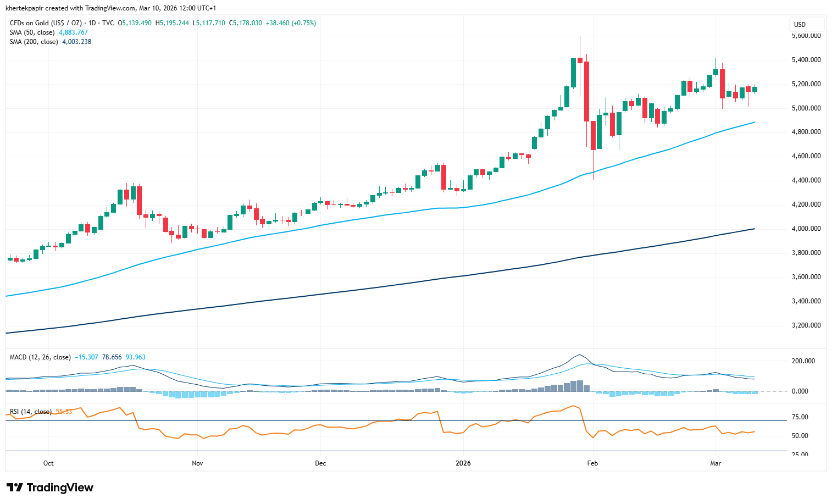Click the Dec label on time axis
Image resolution: width=832 pixels, height=504 pixels.
(320, 463)
